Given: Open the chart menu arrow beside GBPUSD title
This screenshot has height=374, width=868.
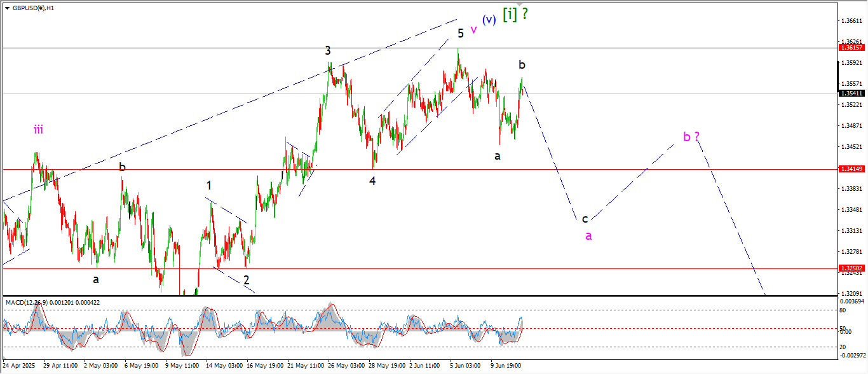Looking at the screenshot, I should pyautogui.click(x=7, y=8).
